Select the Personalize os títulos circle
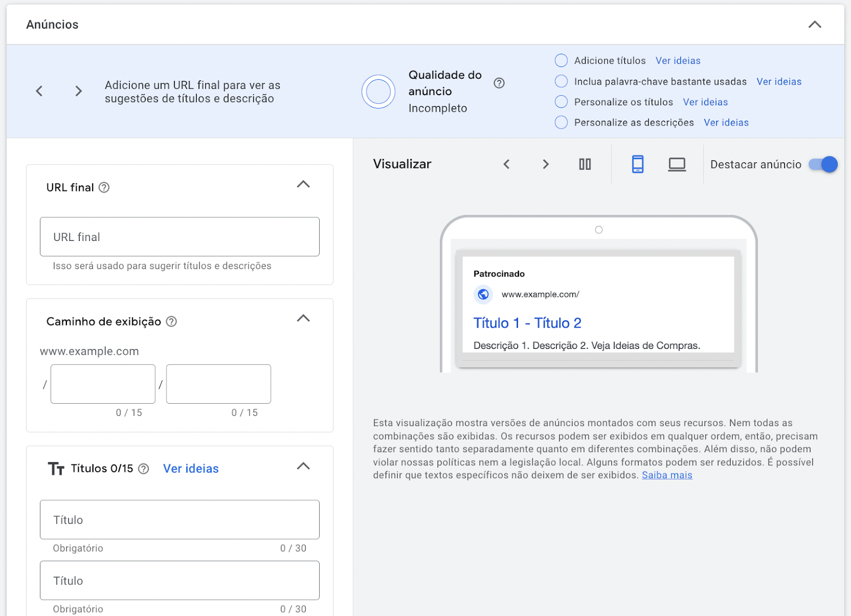The width and height of the screenshot is (851, 616). coord(561,102)
